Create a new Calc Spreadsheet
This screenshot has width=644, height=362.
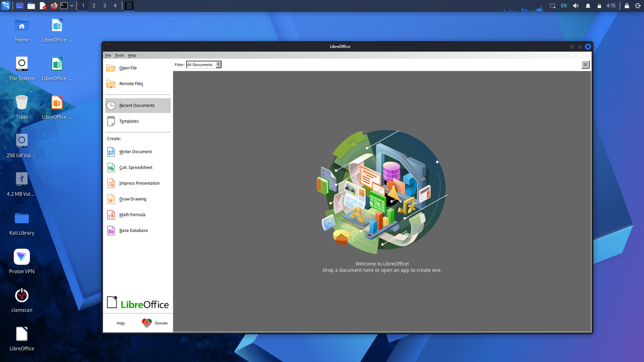coord(138,167)
